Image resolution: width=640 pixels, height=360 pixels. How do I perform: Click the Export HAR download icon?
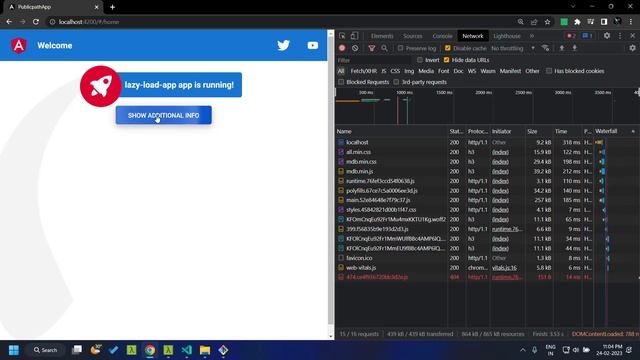point(574,48)
